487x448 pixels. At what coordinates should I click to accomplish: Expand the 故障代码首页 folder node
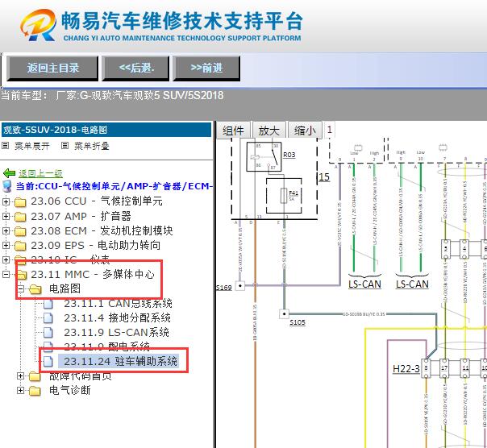tap(20, 376)
